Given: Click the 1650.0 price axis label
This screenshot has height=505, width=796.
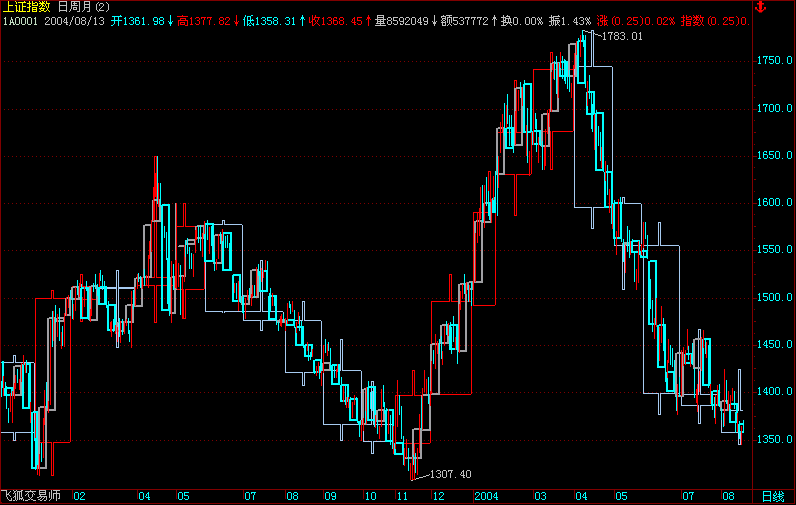Looking at the screenshot, I should click(x=774, y=155).
